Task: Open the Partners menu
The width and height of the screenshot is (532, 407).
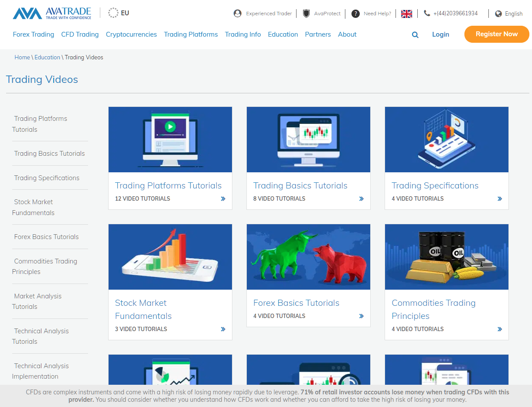Action: 318,34
